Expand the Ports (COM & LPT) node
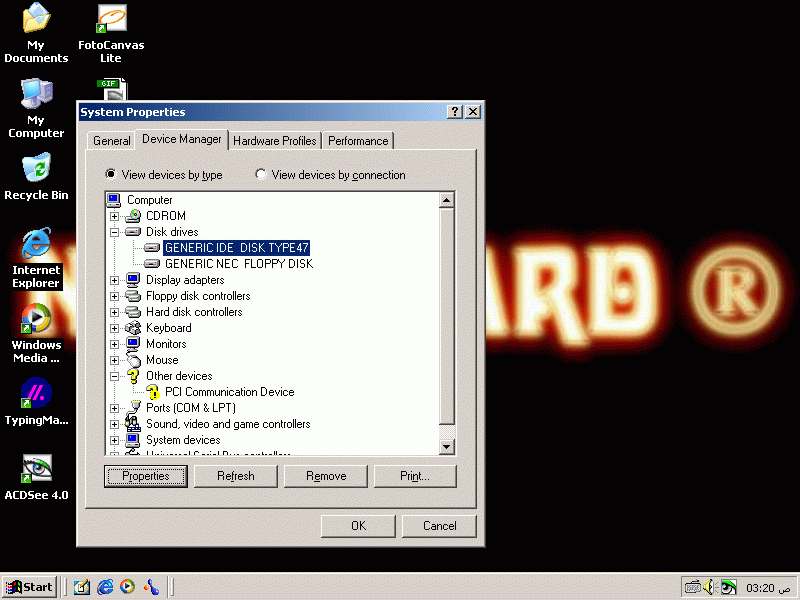This screenshot has width=800, height=600. (x=114, y=408)
